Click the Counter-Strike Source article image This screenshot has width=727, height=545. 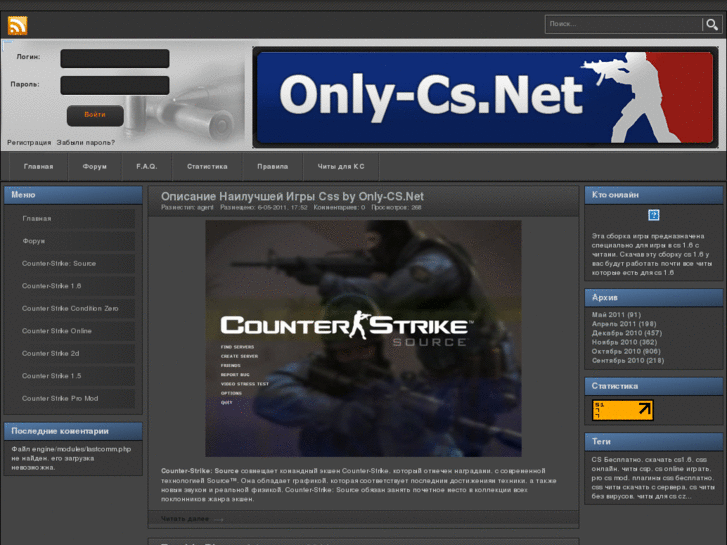pos(364,339)
